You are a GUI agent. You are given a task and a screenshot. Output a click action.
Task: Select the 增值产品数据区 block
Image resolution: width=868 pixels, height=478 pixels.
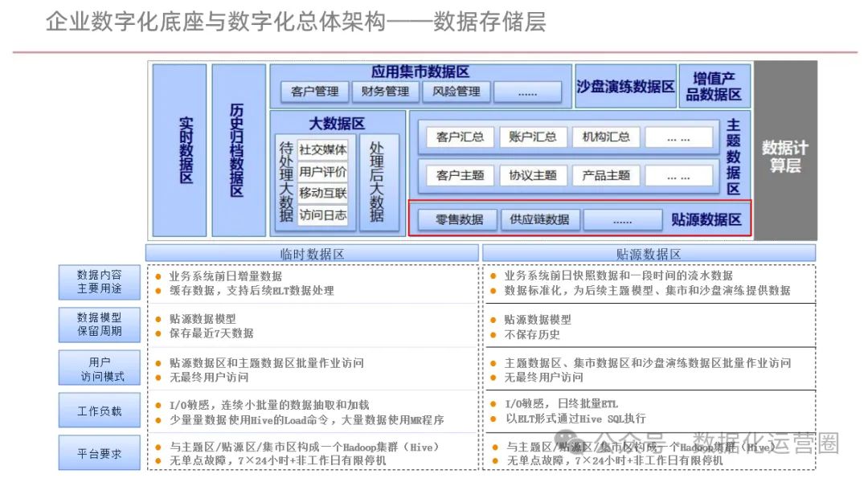tap(714, 86)
